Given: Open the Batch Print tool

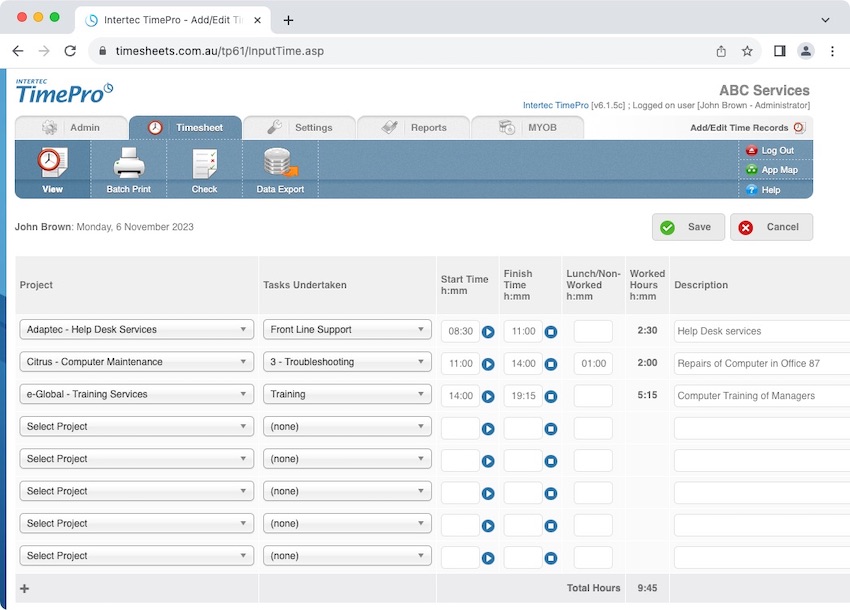Looking at the screenshot, I should 128,170.
